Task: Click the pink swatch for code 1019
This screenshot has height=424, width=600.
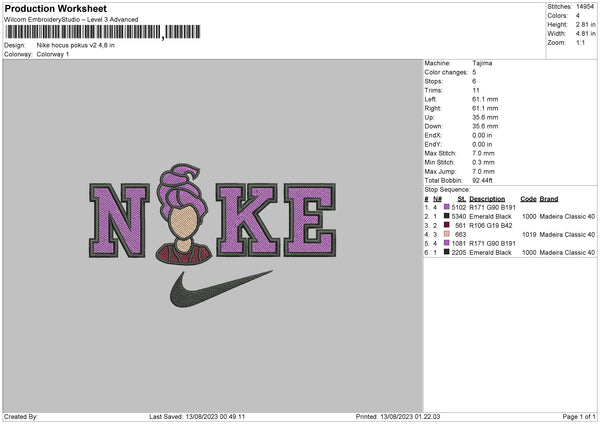Action: coord(447,234)
